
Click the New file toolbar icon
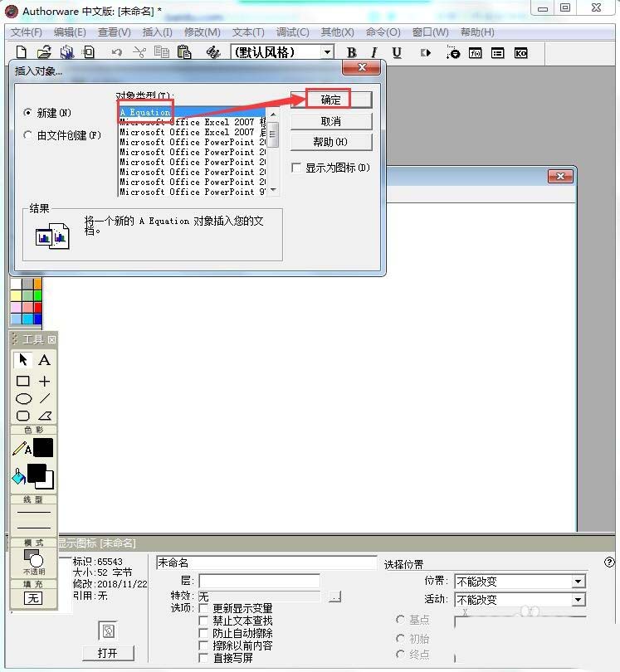coord(21,52)
